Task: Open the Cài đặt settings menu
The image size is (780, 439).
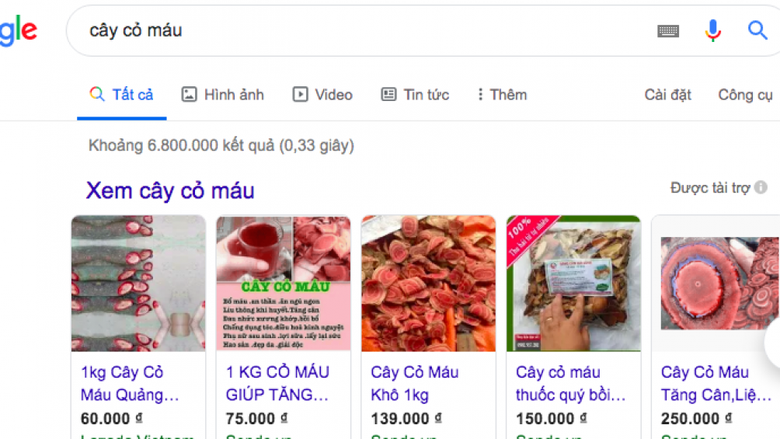Action: (668, 94)
